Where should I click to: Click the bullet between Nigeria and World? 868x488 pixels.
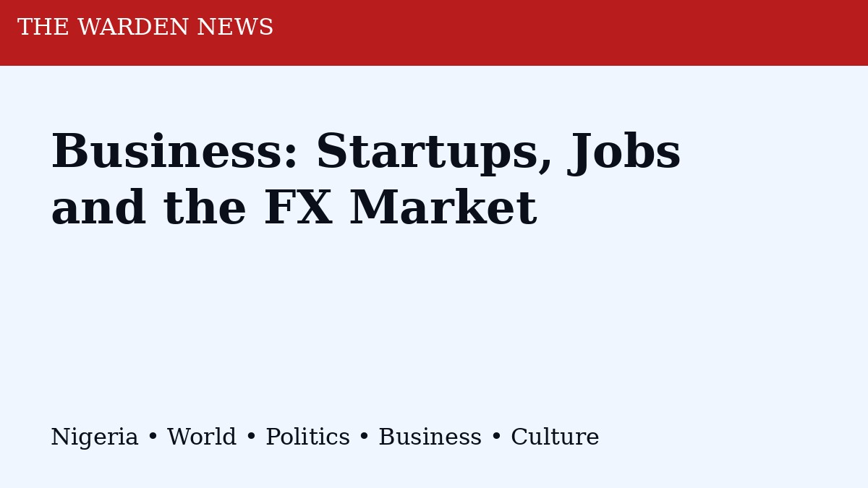coord(153,437)
